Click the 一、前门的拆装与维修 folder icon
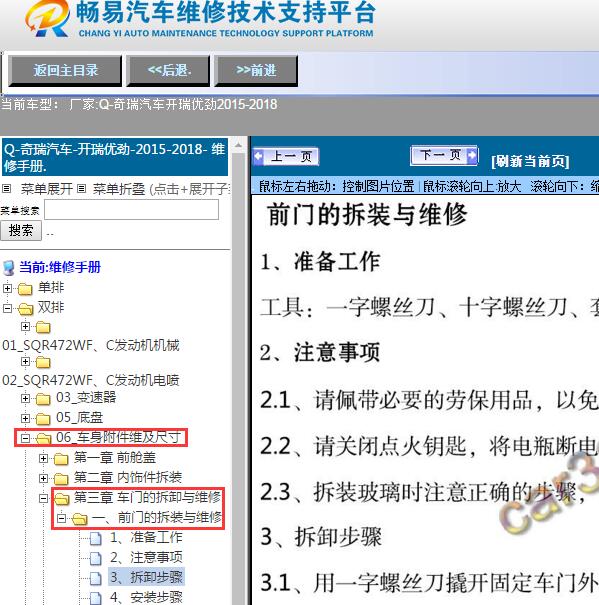599x605 pixels. click(80, 519)
